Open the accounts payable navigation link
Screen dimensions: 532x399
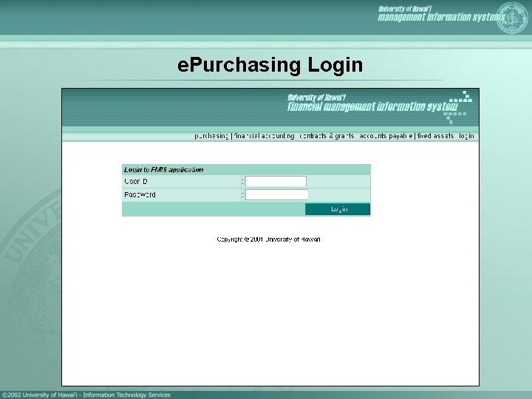click(x=386, y=136)
